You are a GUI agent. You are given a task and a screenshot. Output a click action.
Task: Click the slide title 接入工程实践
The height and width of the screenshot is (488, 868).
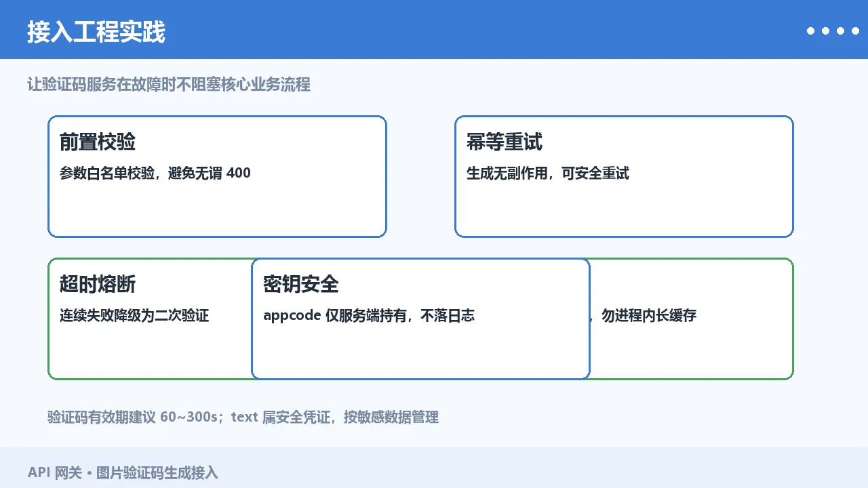96,32
